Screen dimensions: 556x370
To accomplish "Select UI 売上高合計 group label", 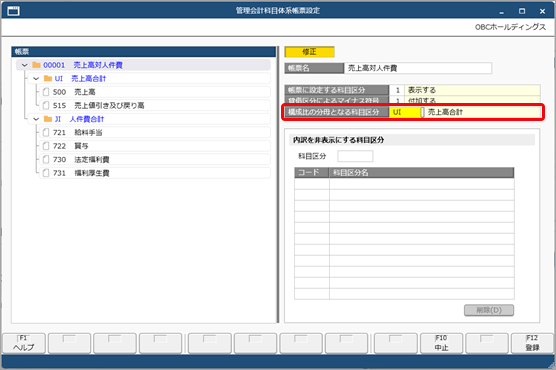I will [x=80, y=78].
